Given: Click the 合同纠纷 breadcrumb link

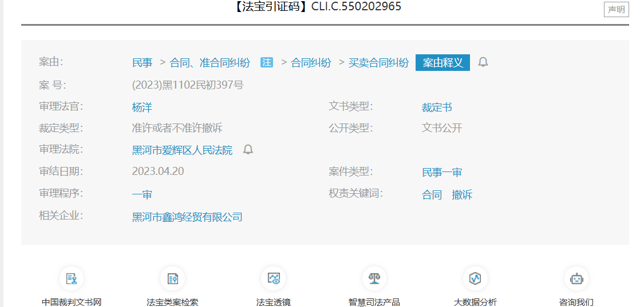Looking at the screenshot, I should [x=311, y=63].
